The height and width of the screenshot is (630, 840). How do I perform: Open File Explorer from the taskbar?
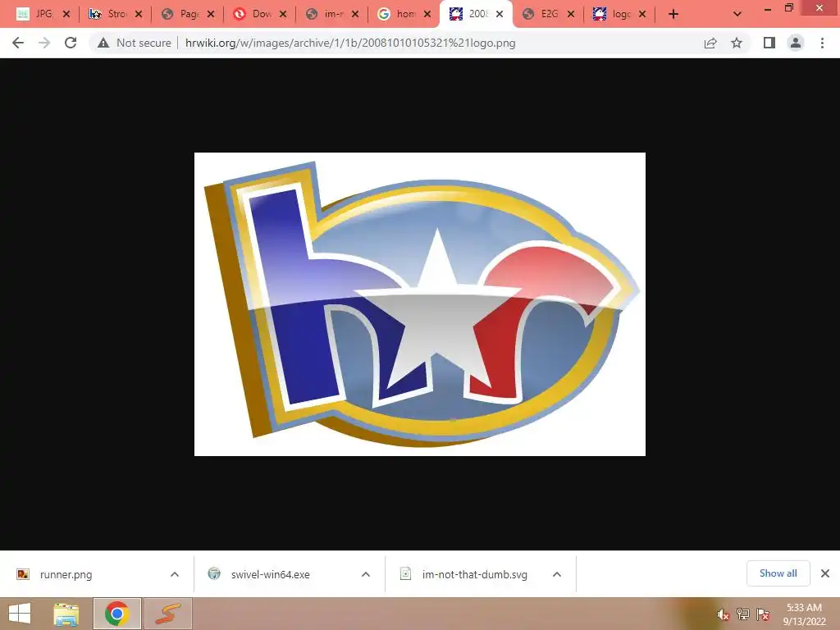tap(66, 614)
